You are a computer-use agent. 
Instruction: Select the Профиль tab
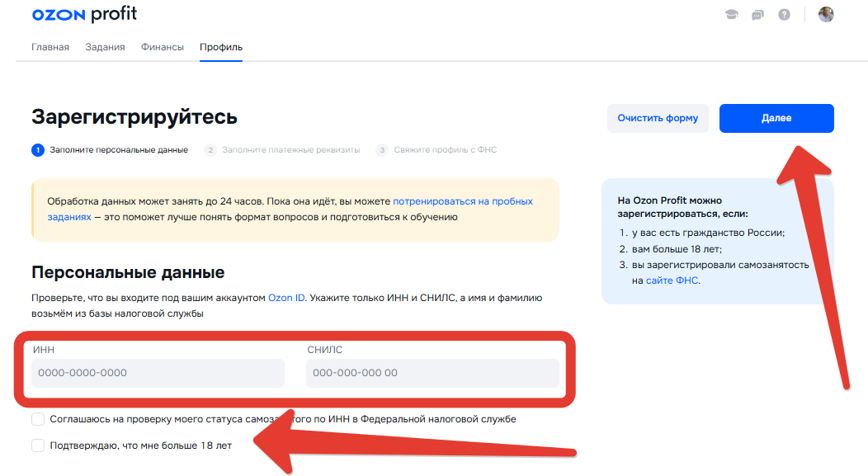pos(221,47)
